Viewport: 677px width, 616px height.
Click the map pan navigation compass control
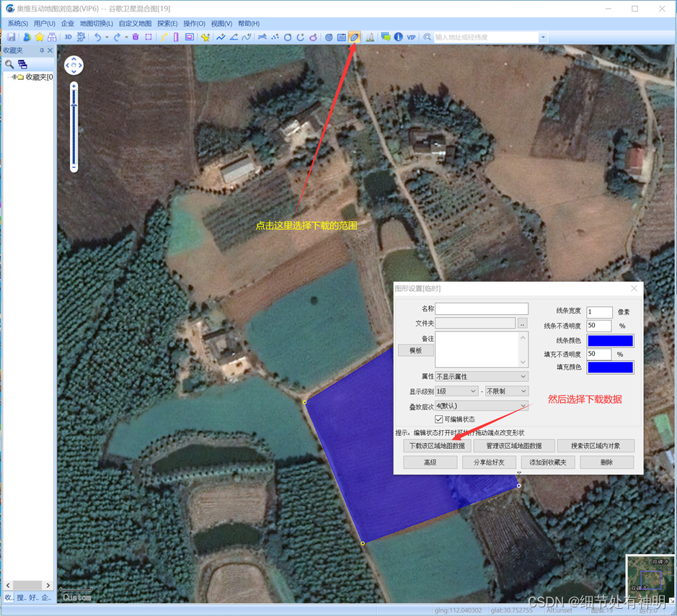click(x=74, y=65)
